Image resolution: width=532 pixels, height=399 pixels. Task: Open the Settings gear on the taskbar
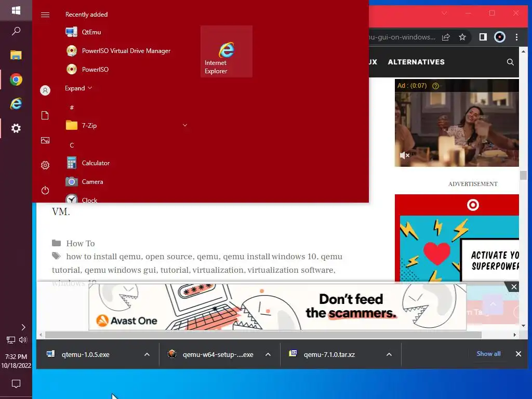[16, 128]
